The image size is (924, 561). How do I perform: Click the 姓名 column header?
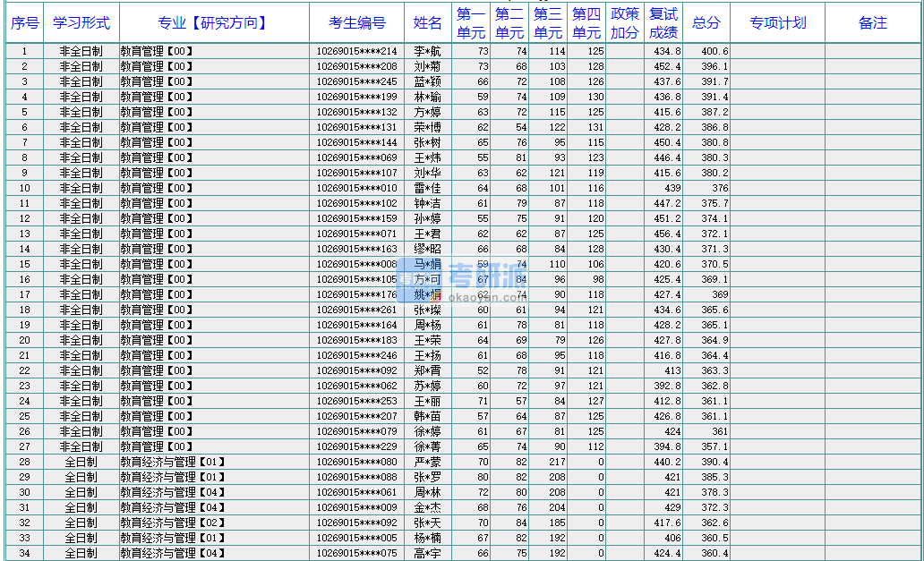point(428,22)
